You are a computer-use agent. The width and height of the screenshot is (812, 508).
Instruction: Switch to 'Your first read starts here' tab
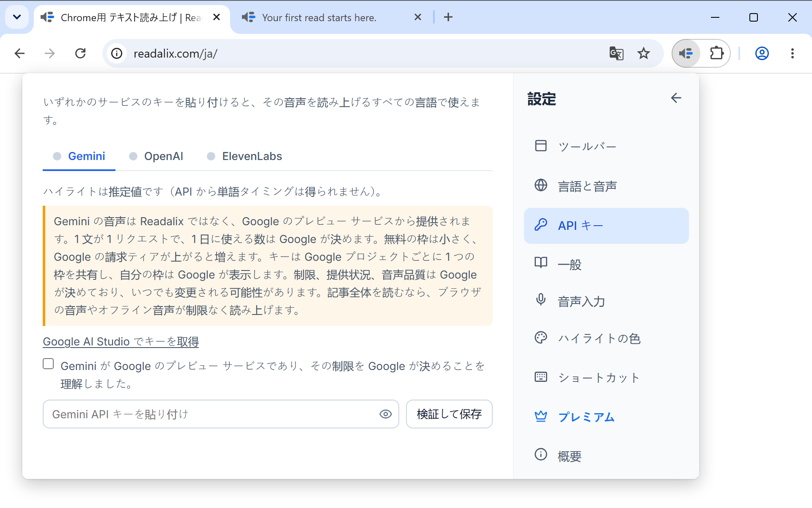point(319,17)
